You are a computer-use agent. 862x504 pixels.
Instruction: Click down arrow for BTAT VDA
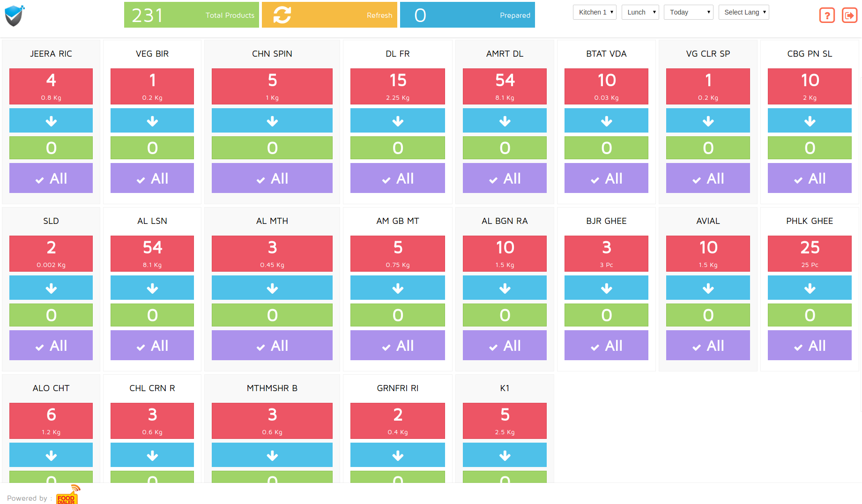tap(606, 121)
